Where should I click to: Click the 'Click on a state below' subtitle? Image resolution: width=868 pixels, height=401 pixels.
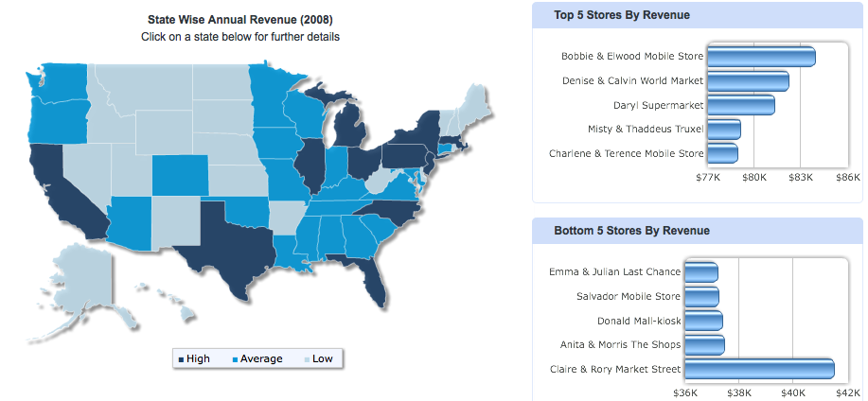[240, 37]
